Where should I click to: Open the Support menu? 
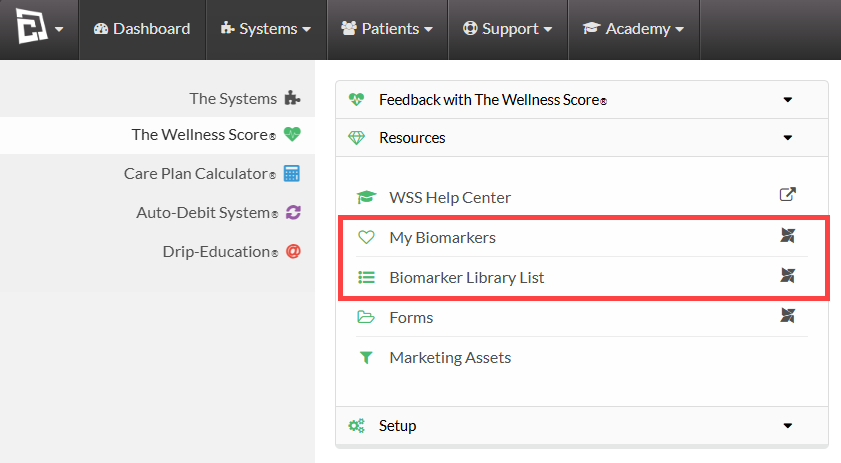507,29
